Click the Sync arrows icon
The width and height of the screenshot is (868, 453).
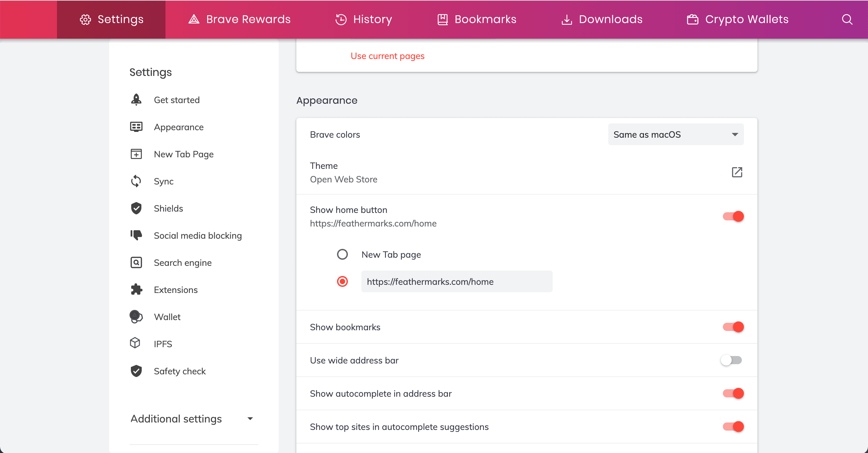tap(136, 181)
